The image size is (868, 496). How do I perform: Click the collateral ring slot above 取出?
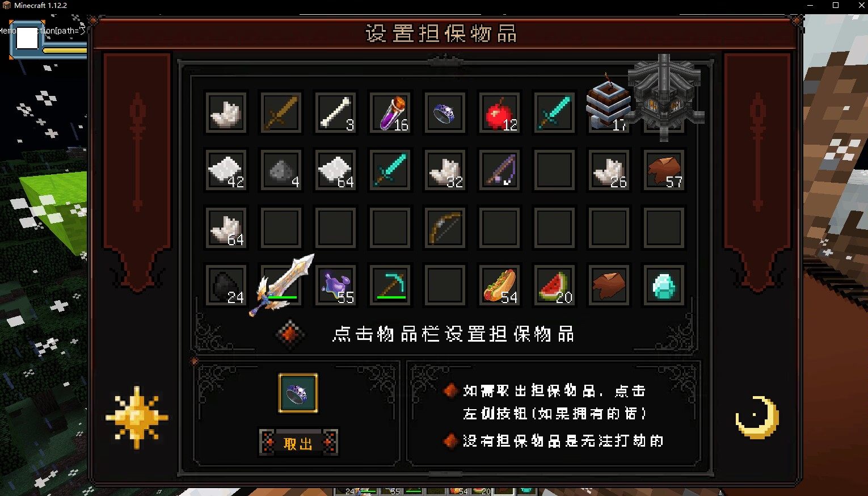298,393
